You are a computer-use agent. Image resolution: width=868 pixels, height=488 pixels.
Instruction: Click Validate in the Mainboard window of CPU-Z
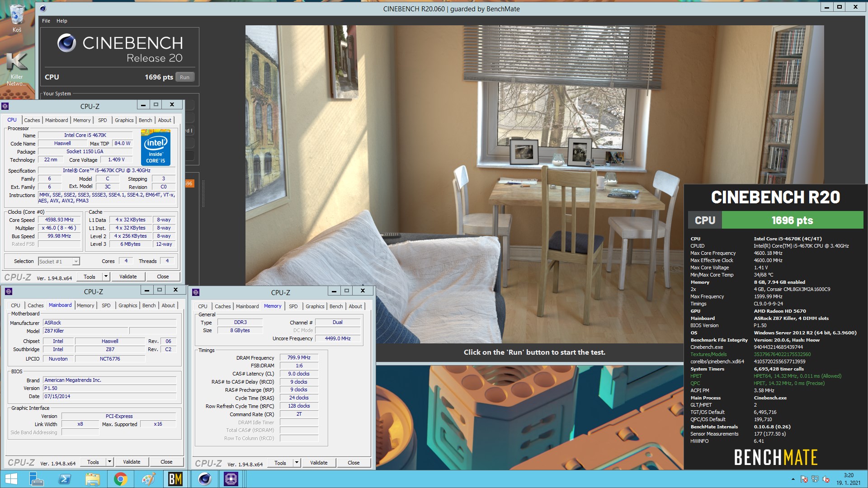(132, 462)
